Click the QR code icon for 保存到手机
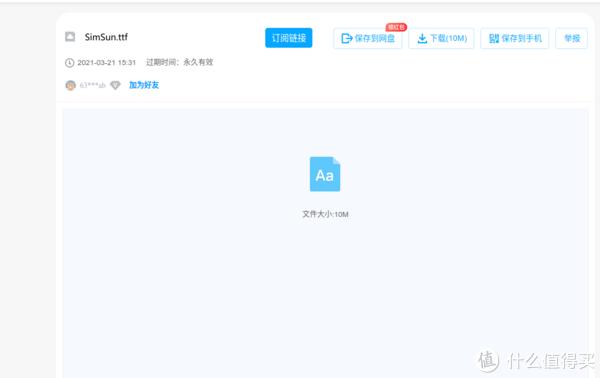Image resolution: width=600 pixels, height=378 pixels. (x=494, y=38)
